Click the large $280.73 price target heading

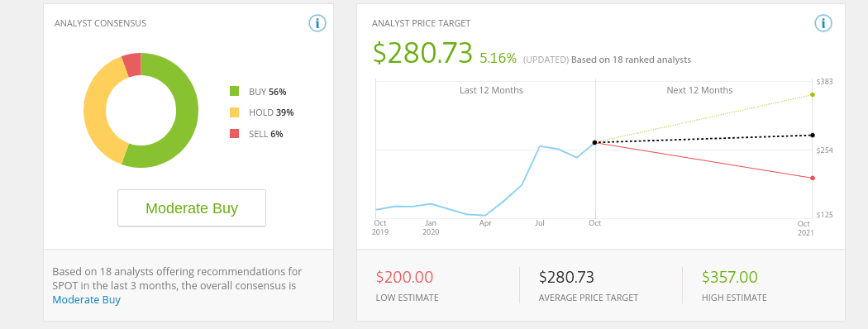pos(423,53)
